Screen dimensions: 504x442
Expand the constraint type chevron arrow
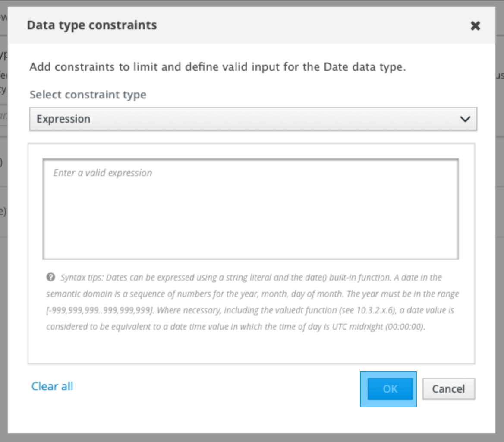[x=465, y=119]
